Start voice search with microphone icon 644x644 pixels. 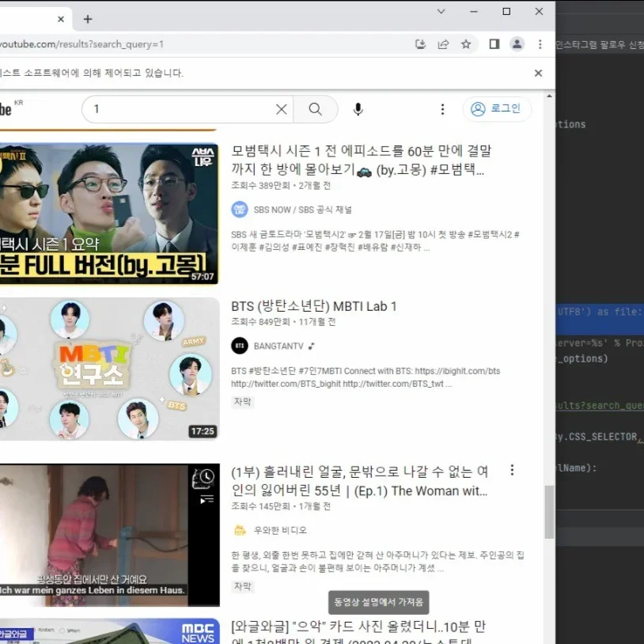click(358, 109)
